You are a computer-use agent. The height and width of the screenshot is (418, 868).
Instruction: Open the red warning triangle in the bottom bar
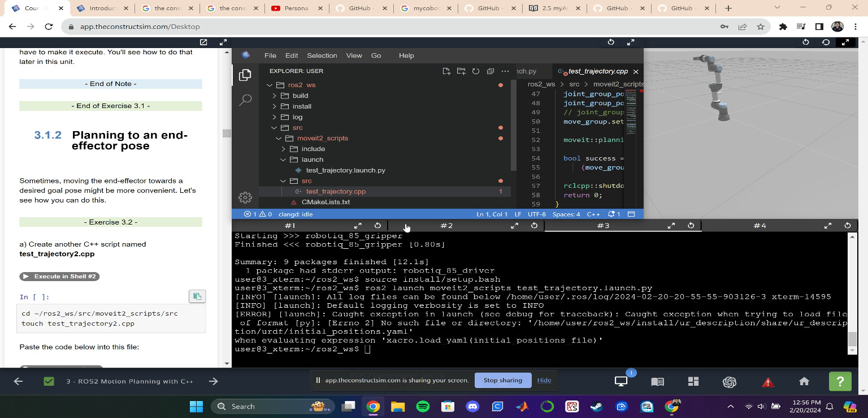[x=767, y=382]
